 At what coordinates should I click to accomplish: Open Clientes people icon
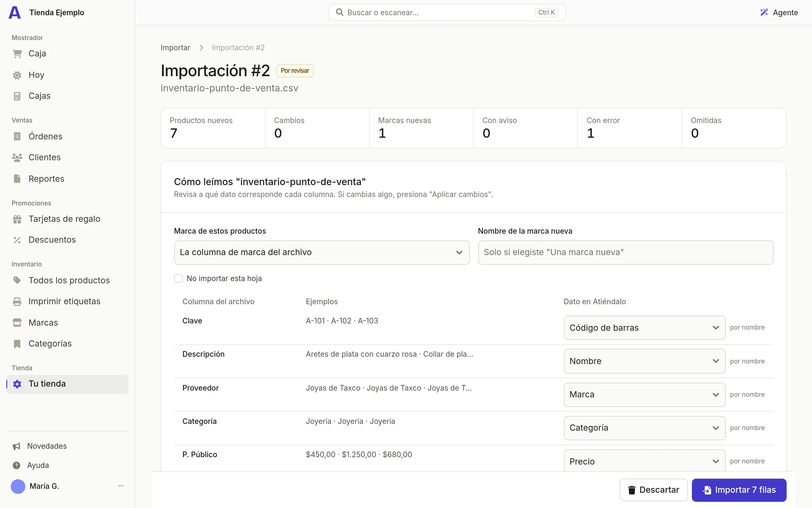pos(17,157)
